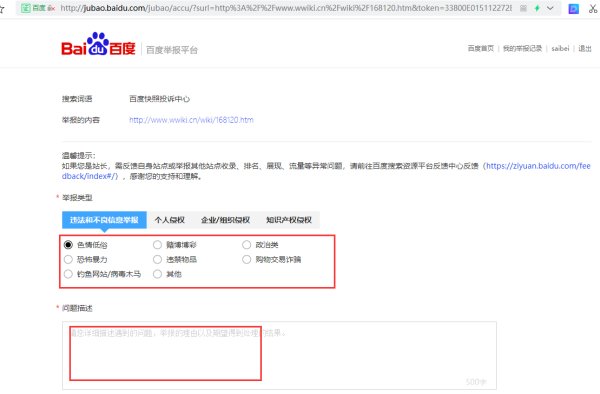The width and height of the screenshot is (600, 394).
Task: Click the 举报的内容 label
Action: (81, 120)
